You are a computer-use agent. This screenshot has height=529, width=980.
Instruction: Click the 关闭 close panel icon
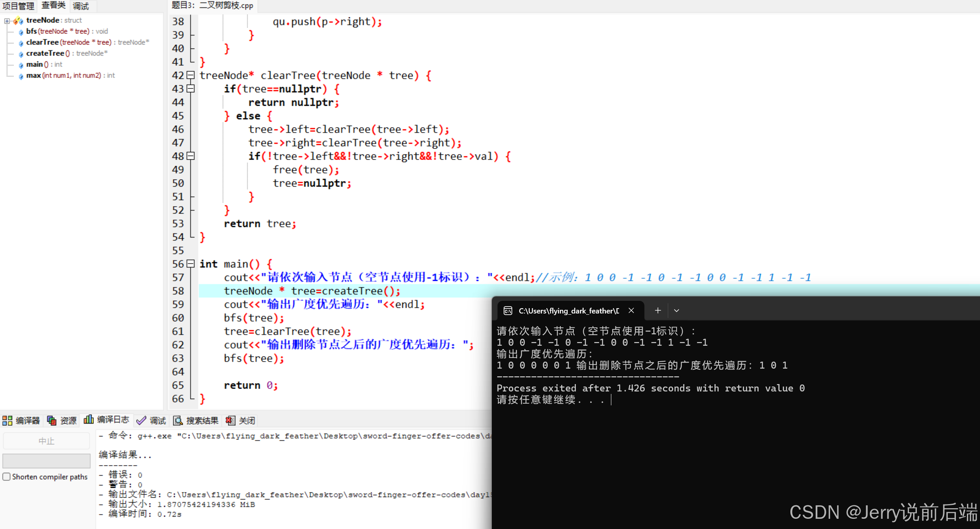coord(230,420)
